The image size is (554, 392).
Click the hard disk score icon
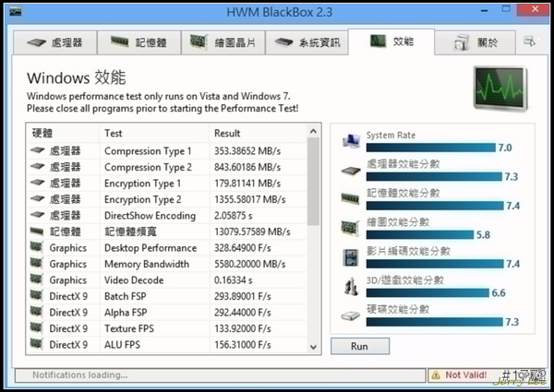pos(351,315)
